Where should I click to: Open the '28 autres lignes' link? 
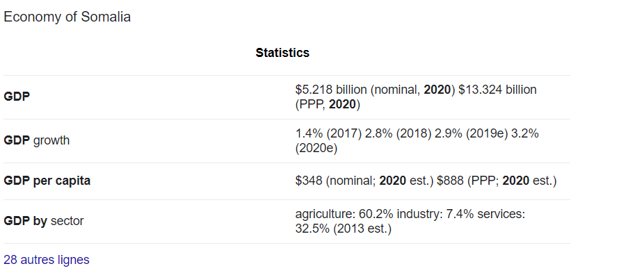47,260
